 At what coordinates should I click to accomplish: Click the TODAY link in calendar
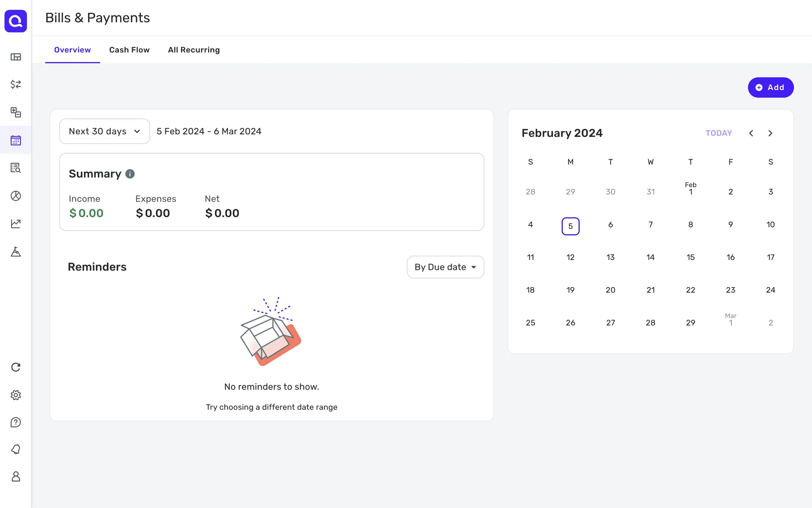click(719, 133)
